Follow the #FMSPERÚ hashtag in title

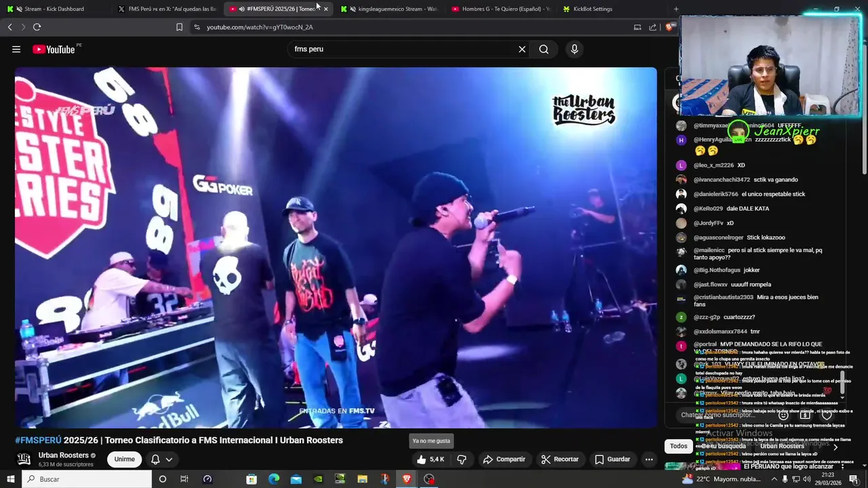click(x=38, y=441)
